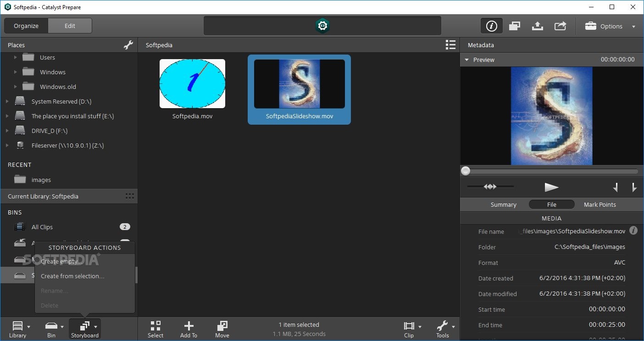This screenshot has height=341, width=644.
Task: Click the All Clips filmstrip icon
Action: [x=20, y=227]
